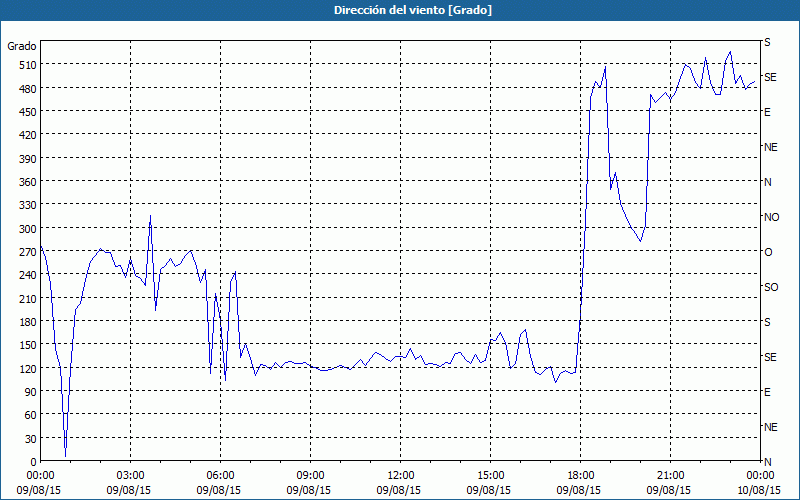Image resolution: width=800 pixels, height=500 pixels.
Task: Select the 0 label at the y-axis origin
Action: (34, 462)
